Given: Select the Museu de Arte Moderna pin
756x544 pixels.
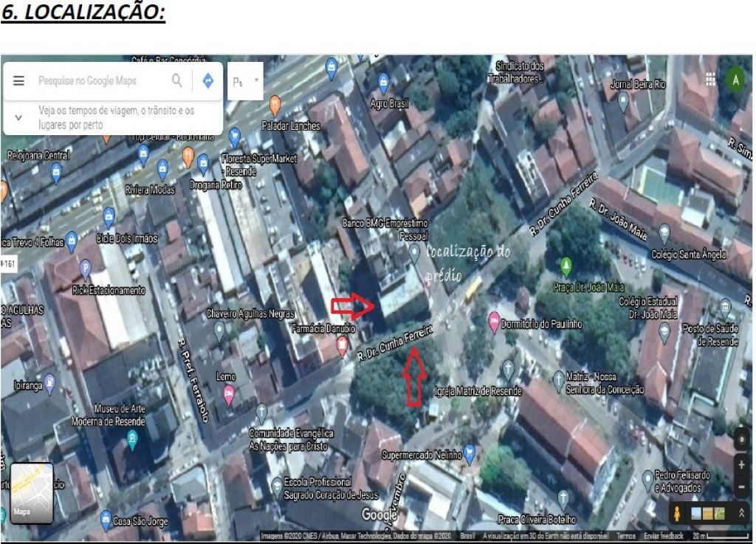Looking at the screenshot, I should [131, 441].
